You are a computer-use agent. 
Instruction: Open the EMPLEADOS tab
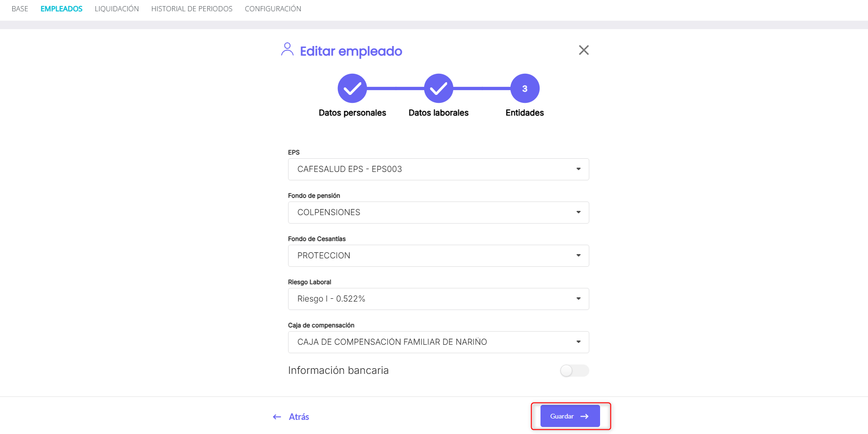[x=61, y=9]
